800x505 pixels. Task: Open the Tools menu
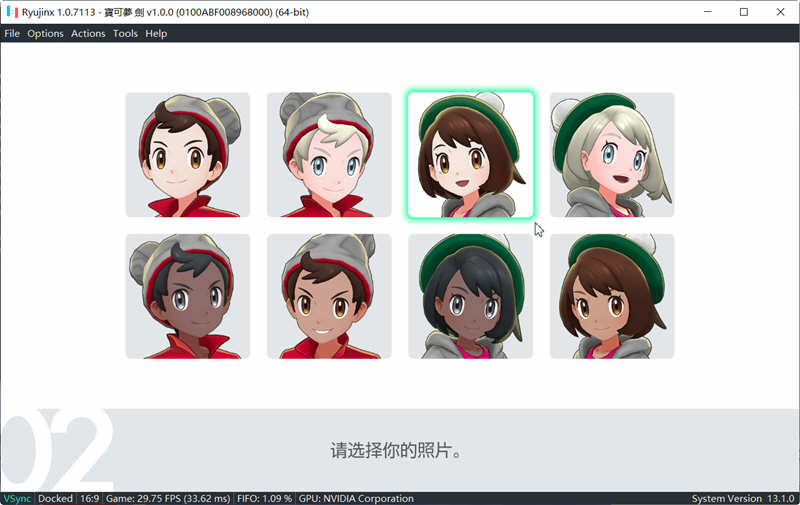click(125, 34)
